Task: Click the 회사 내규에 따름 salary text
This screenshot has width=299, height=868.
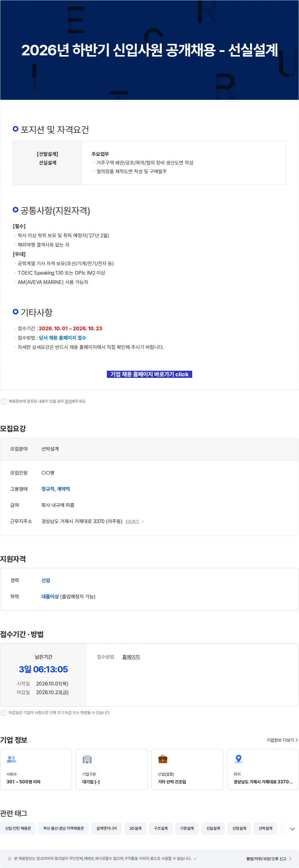Action: pos(58,505)
